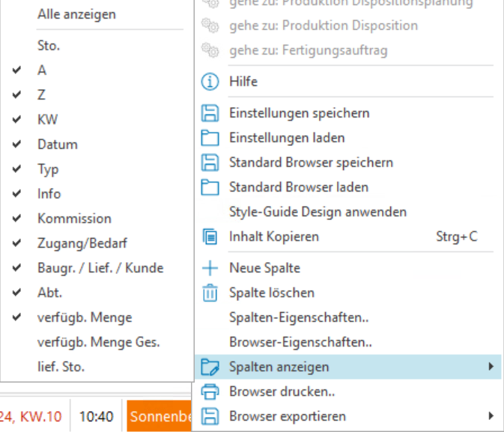This screenshot has width=504, height=432.
Task: Click the plus icon for Neue Spalte
Action: (210, 268)
